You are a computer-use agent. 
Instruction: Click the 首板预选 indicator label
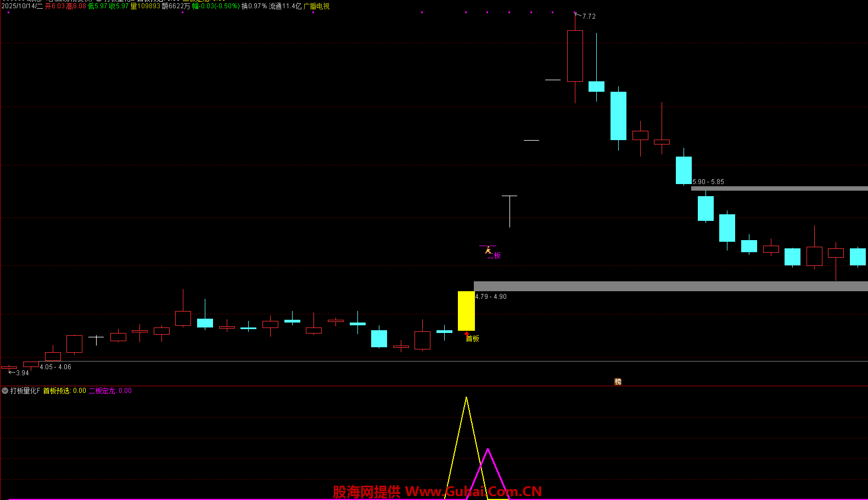point(64,391)
